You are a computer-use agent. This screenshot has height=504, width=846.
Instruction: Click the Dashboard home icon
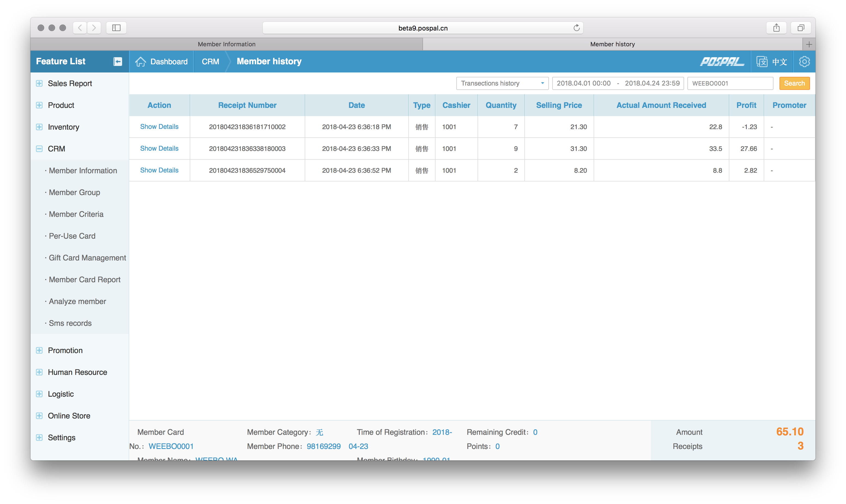(x=141, y=62)
